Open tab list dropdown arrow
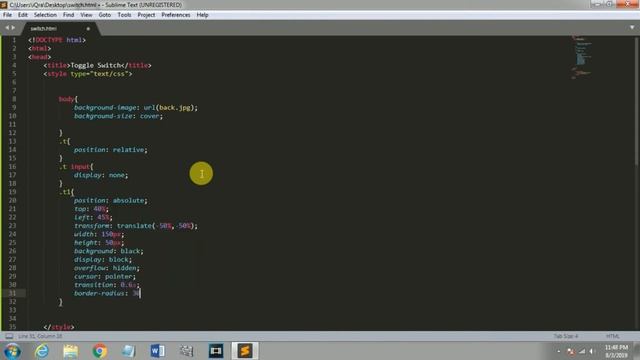This screenshot has width=640, height=360. [x=632, y=28]
